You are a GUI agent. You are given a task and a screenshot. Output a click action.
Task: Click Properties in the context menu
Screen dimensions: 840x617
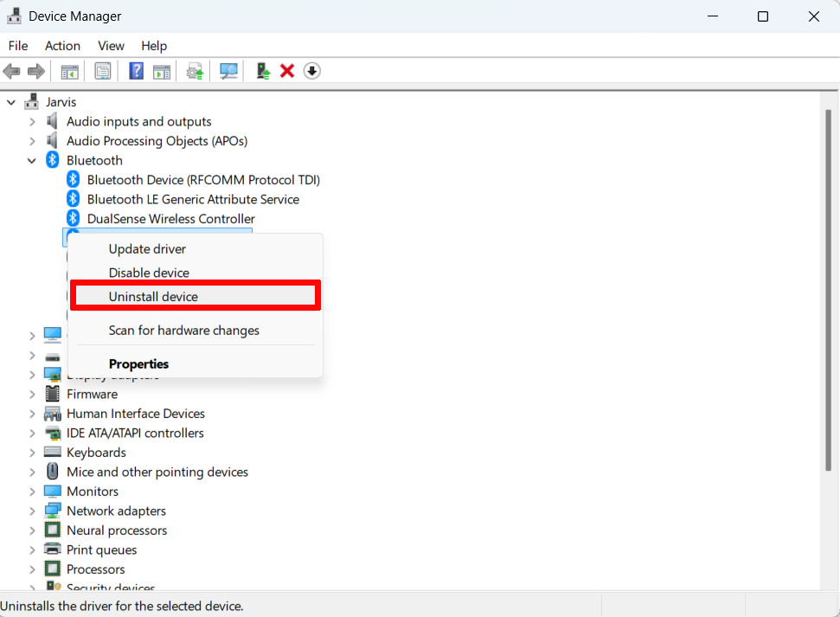click(x=138, y=363)
